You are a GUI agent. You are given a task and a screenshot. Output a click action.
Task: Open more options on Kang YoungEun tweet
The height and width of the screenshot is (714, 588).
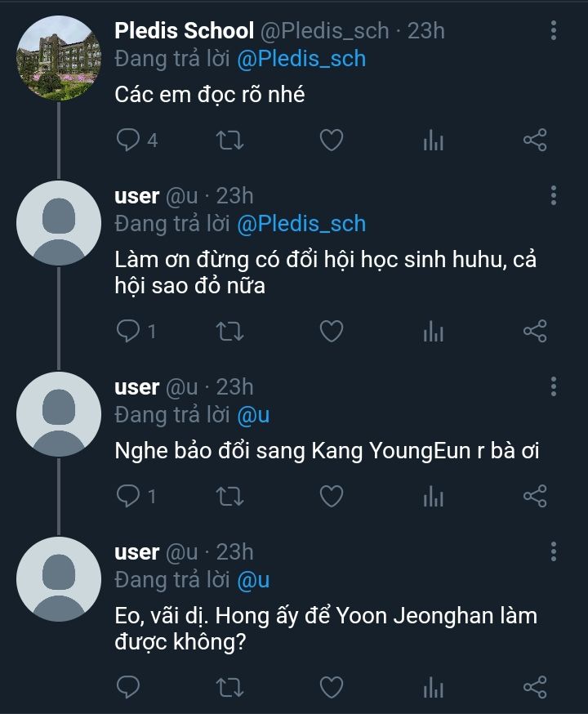[x=554, y=386]
